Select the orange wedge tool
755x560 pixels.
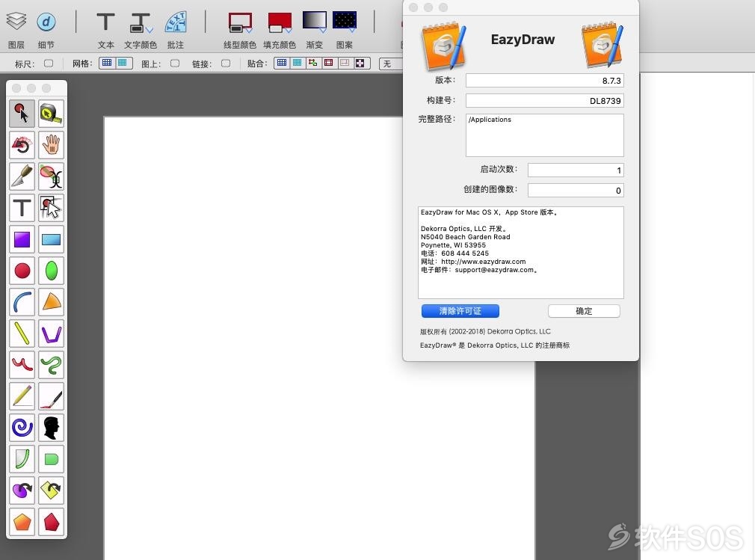51,302
